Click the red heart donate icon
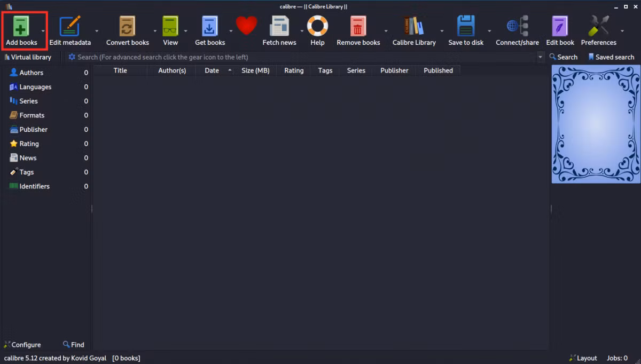This screenshot has width=641, height=364. (247, 25)
